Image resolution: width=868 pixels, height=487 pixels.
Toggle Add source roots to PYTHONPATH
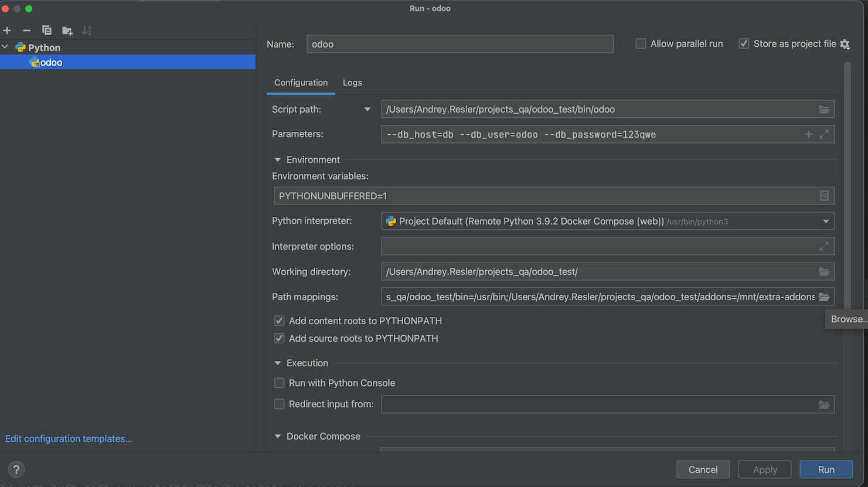click(280, 338)
